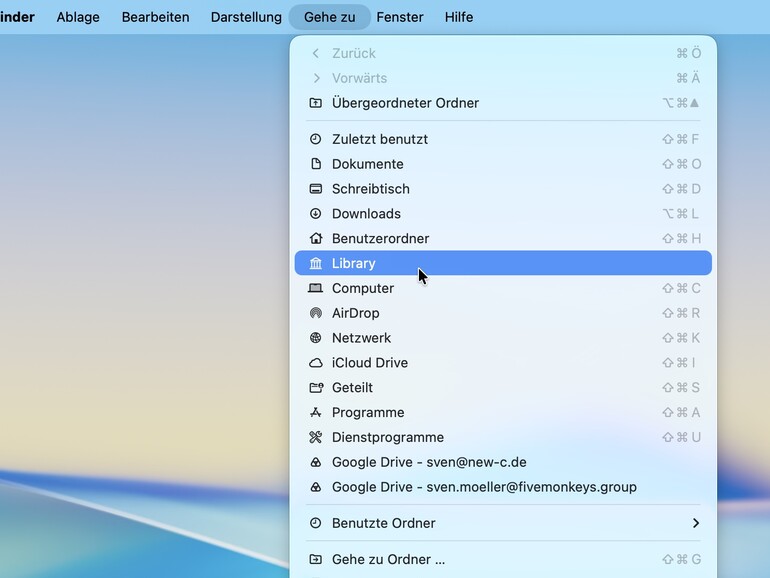The image size is (770, 578).
Task: Go to Schreibtisch
Action: pos(503,189)
